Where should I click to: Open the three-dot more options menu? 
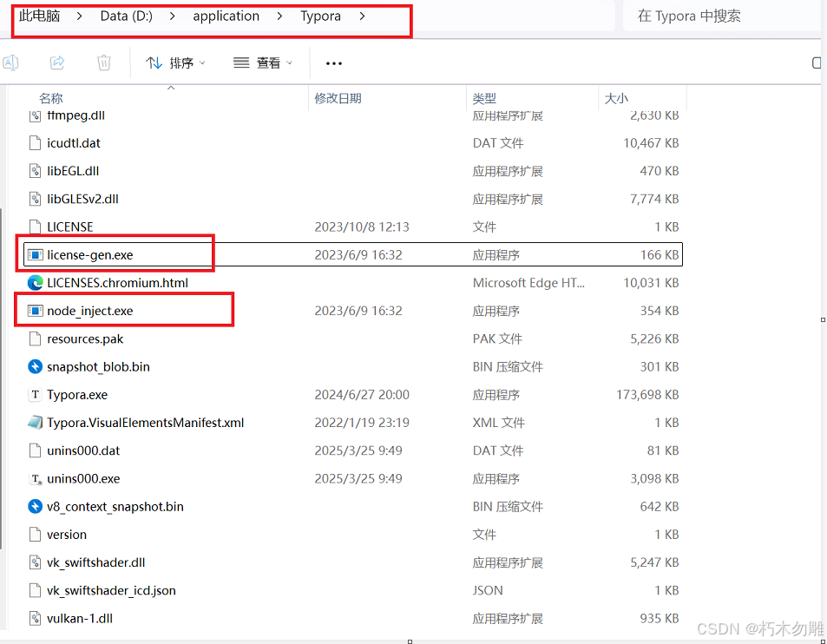(334, 63)
